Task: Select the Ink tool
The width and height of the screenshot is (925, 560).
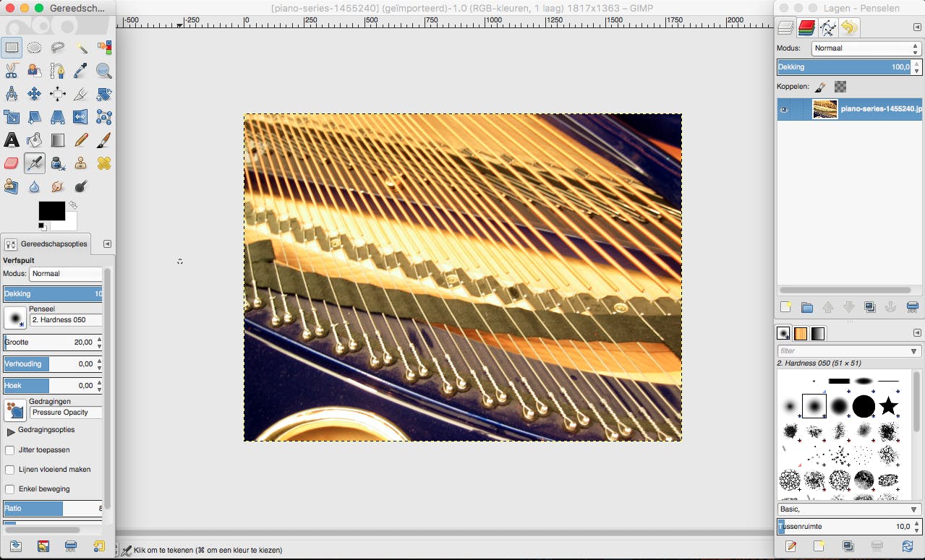Action: (x=58, y=163)
